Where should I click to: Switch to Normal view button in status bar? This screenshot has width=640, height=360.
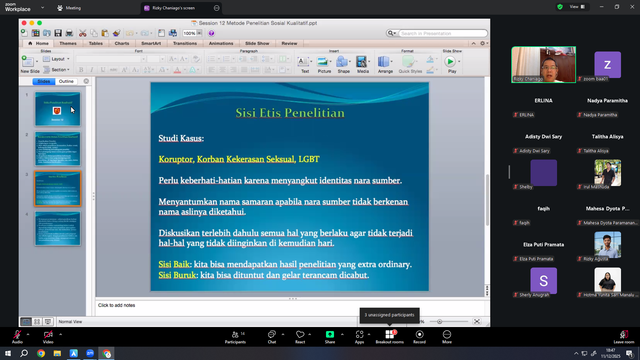26,322
